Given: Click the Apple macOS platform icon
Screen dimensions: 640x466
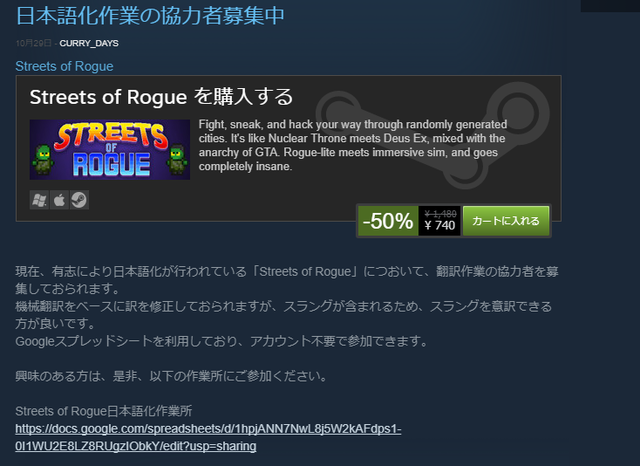Looking at the screenshot, I should (x=59, y=200).
